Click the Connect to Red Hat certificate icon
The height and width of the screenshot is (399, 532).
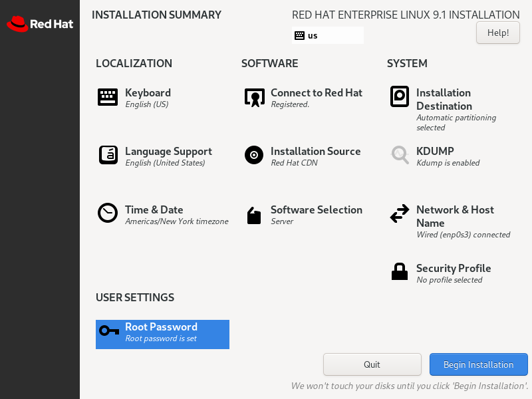tap(255, 97)
